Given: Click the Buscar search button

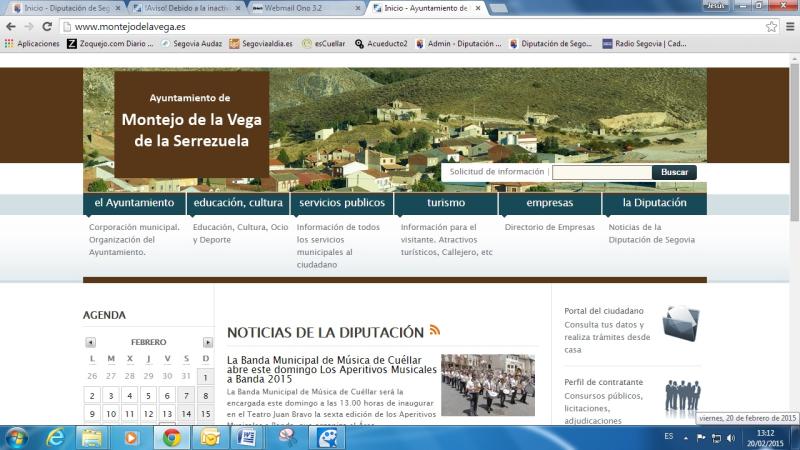Looking at the screenshot, I should 674,172.
